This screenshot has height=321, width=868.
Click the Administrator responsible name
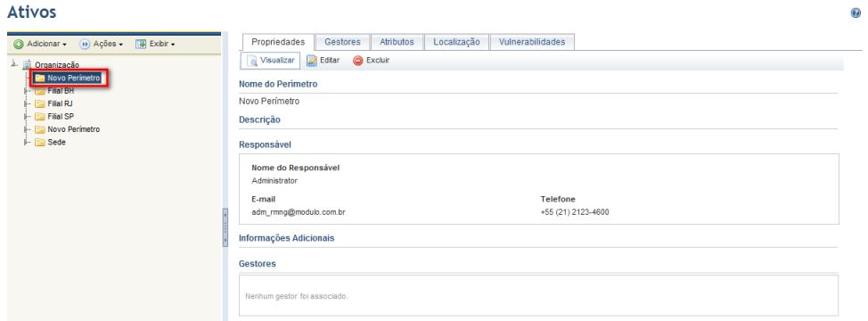[274, 180]
